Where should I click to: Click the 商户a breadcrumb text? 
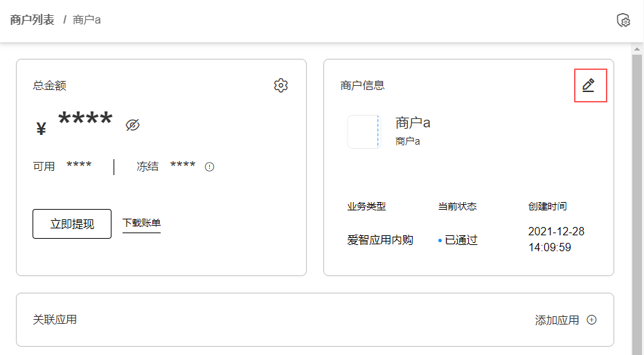(x=87, y=19)
